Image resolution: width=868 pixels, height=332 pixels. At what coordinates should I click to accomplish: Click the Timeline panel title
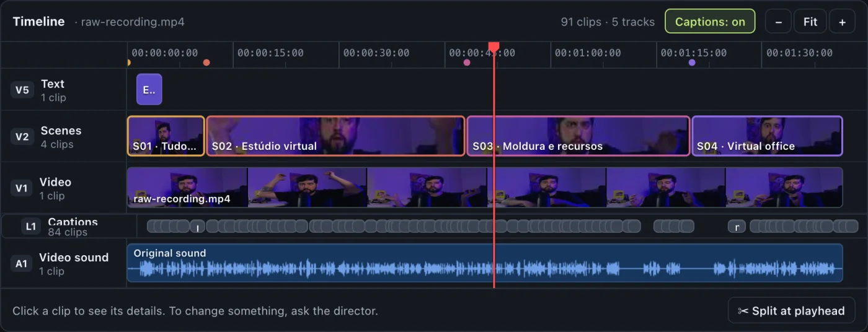click(38, 21)
